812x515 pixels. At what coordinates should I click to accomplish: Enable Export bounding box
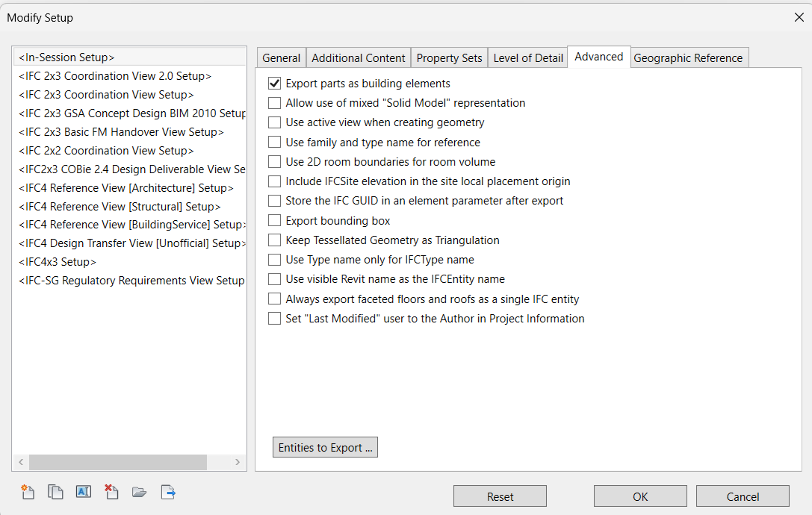(x=274, y=221)
